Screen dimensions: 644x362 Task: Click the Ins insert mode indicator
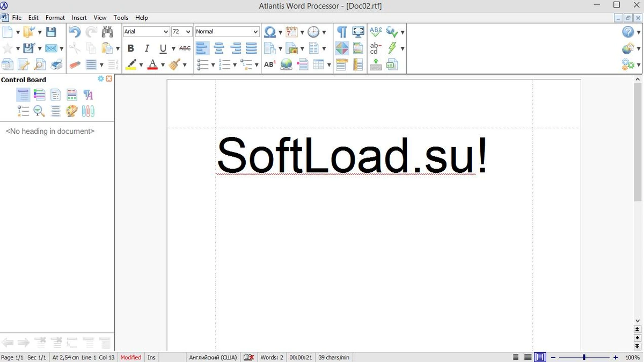151,357
